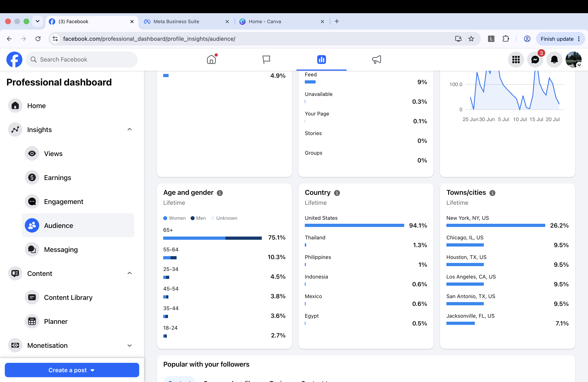This screenshot has width=588, height=382.
Task: Open the tab search dropdown arrow
Action: click(x=38, y=21)
